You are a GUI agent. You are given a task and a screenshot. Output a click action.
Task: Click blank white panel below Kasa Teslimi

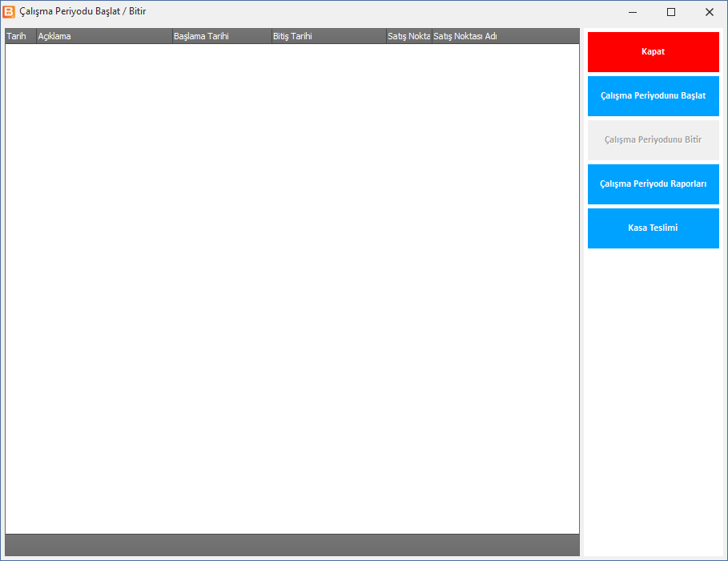click(654, 402)
